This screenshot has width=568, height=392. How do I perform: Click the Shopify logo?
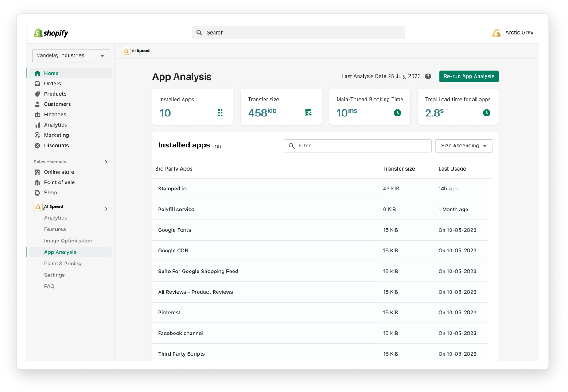51,33
